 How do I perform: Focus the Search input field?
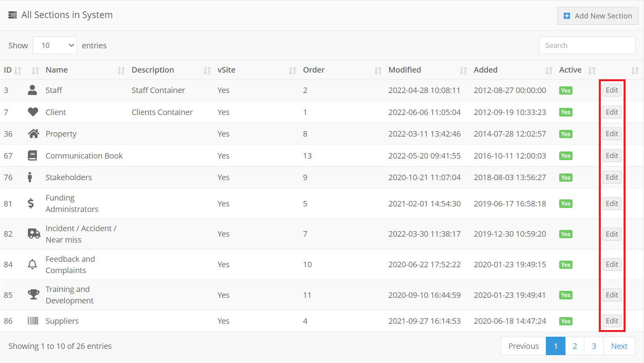pos(587,46)
